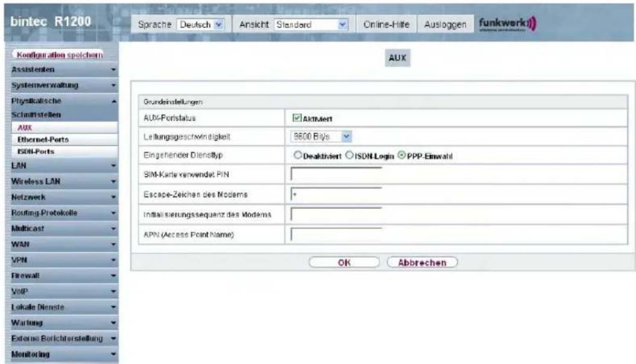Expand the Externe Berichterstellung menu section
Screen dimensions: 636x364
(64, 339)
